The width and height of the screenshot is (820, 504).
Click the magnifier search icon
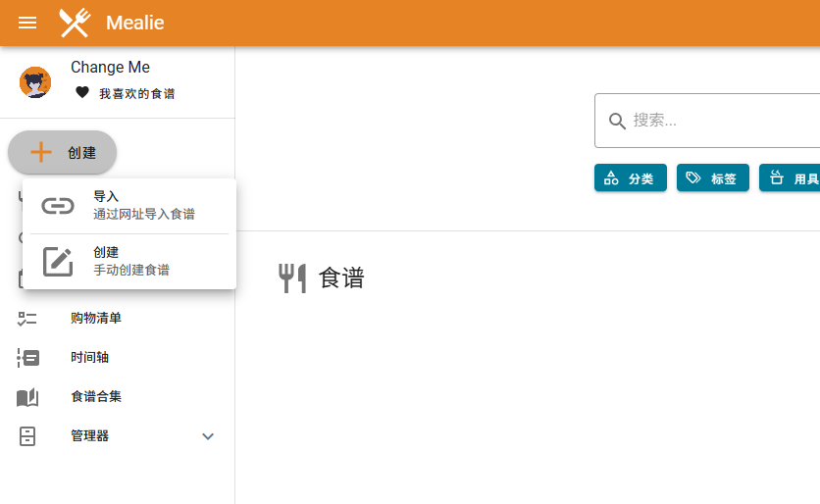[617, 121]
